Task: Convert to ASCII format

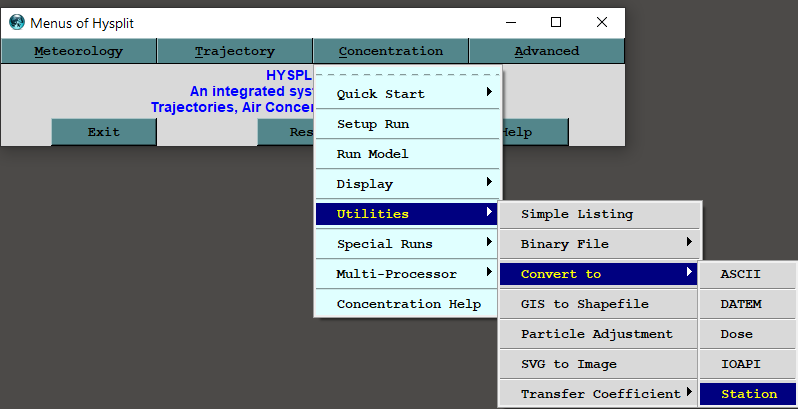Action: (748, 274)
